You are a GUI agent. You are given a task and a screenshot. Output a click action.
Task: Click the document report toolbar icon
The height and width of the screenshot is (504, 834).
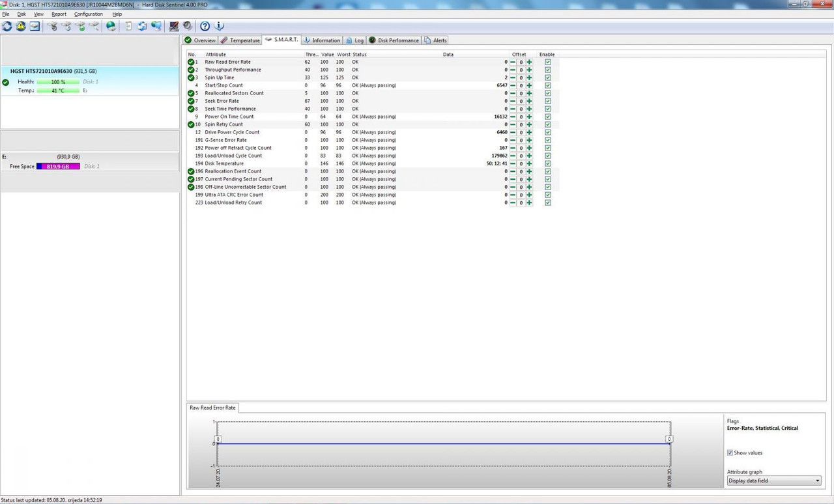128,26
